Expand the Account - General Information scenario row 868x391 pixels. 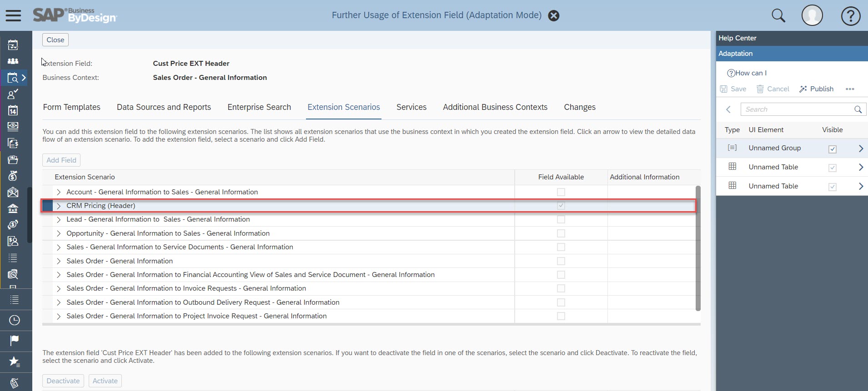(x=59, y=192)
